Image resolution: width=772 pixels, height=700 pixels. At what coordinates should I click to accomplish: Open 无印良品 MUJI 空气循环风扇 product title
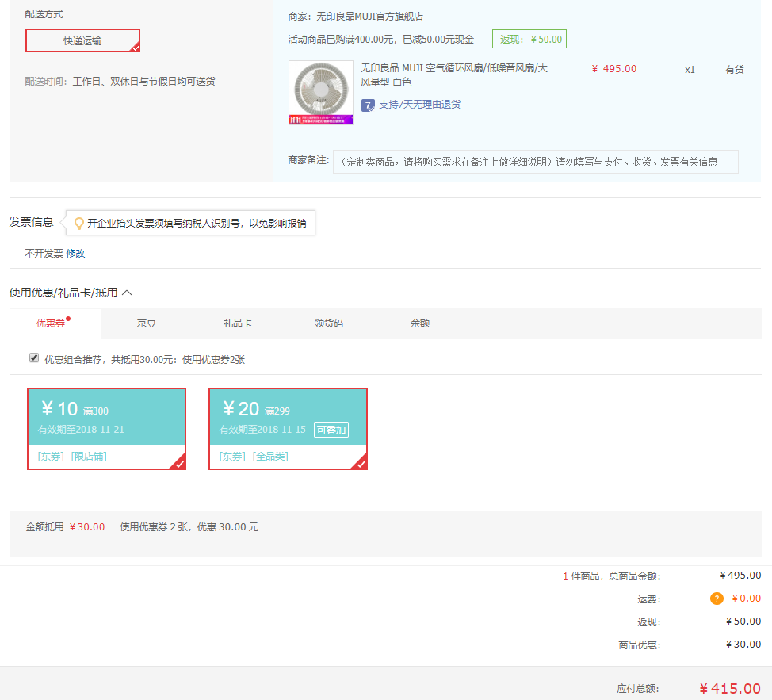[454, 75]
